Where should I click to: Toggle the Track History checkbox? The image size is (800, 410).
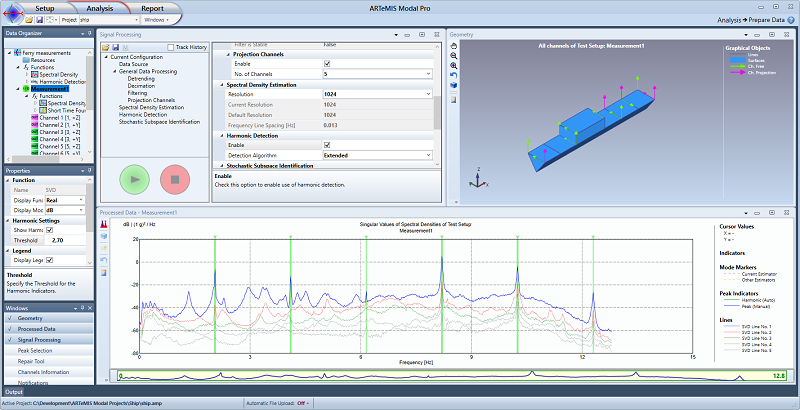170,46
